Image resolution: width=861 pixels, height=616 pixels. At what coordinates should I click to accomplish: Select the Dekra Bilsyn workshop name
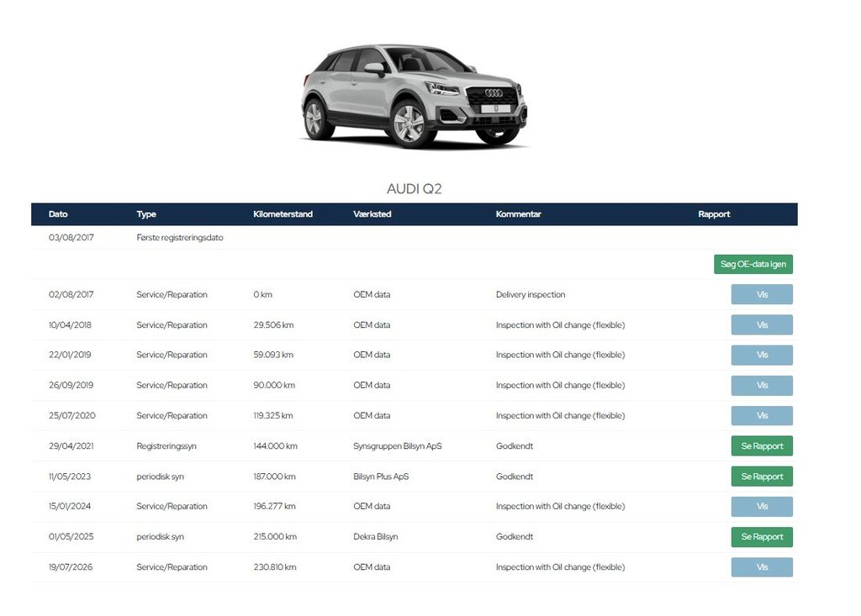pos(376,537)
